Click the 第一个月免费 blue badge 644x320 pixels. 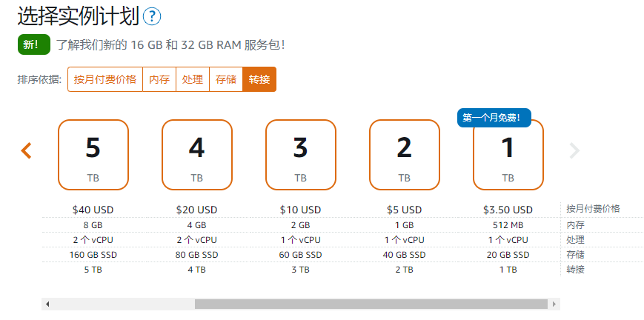click(494, 118)
